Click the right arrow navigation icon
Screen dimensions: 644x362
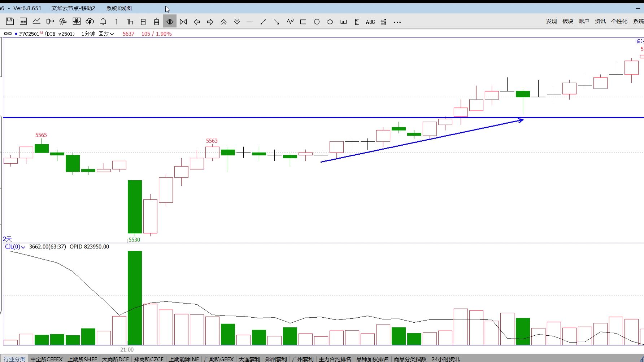tap(210, 22)
